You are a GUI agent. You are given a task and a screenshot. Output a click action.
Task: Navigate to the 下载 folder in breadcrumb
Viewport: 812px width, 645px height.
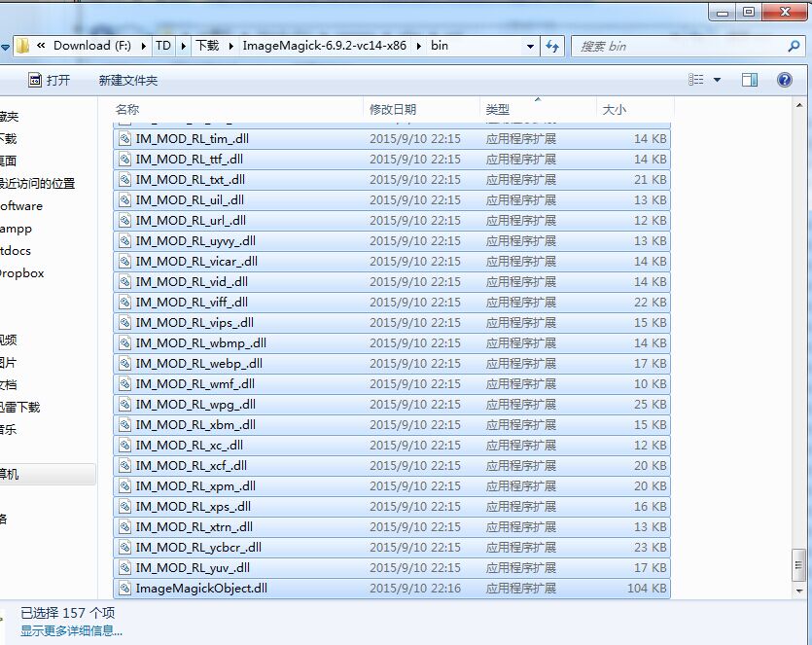click(207, 46)
